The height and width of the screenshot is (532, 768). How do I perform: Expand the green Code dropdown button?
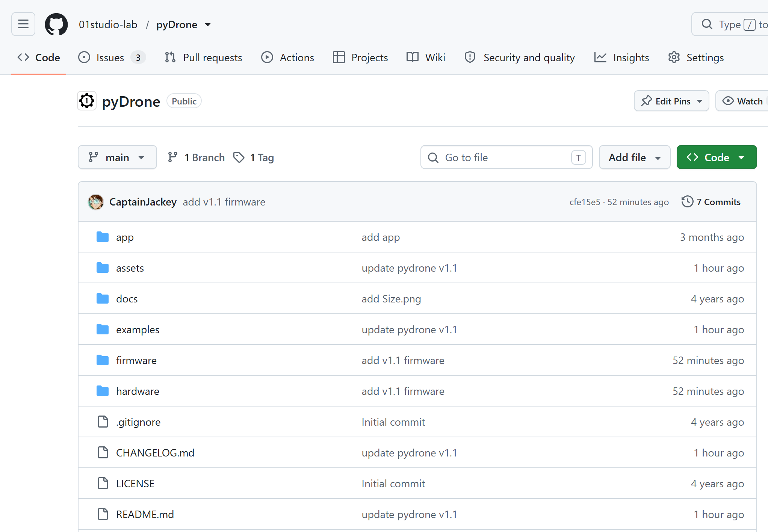coord(717,157)
